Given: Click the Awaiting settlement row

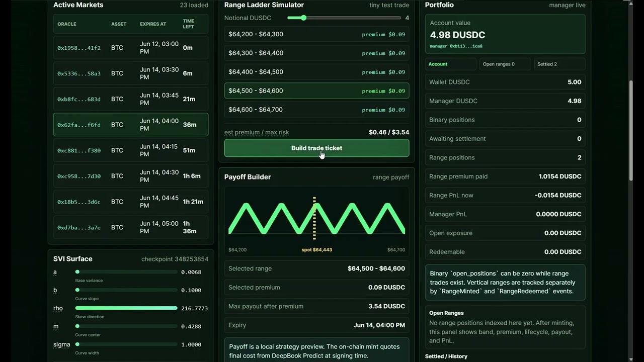Looking at the screenshot, I should click(505, 139).
